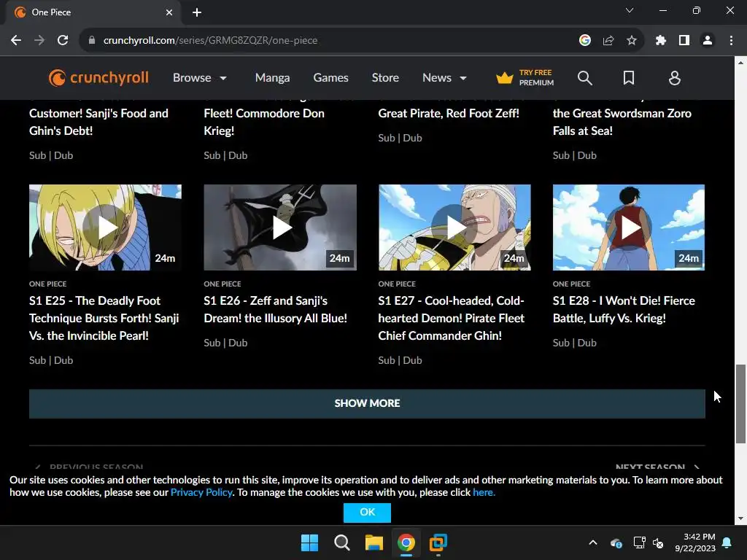Click the SHOW MORE button

point(368,403)
